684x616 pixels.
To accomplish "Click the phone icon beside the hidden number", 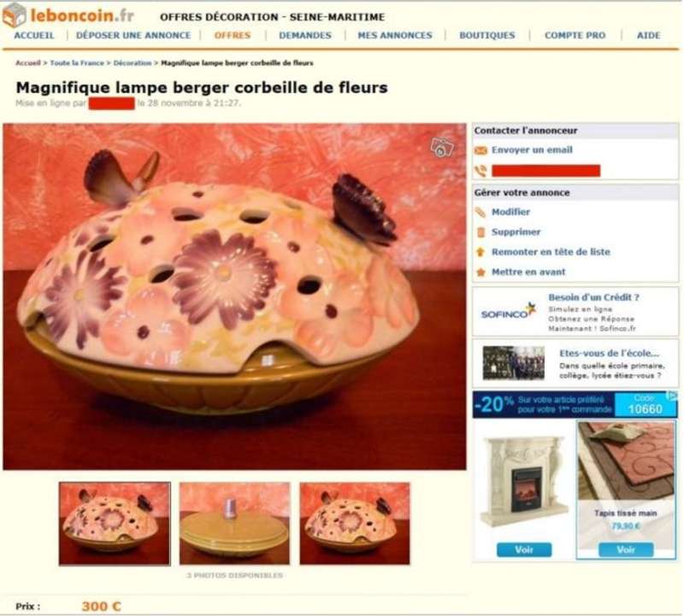I will coord(481,171).
